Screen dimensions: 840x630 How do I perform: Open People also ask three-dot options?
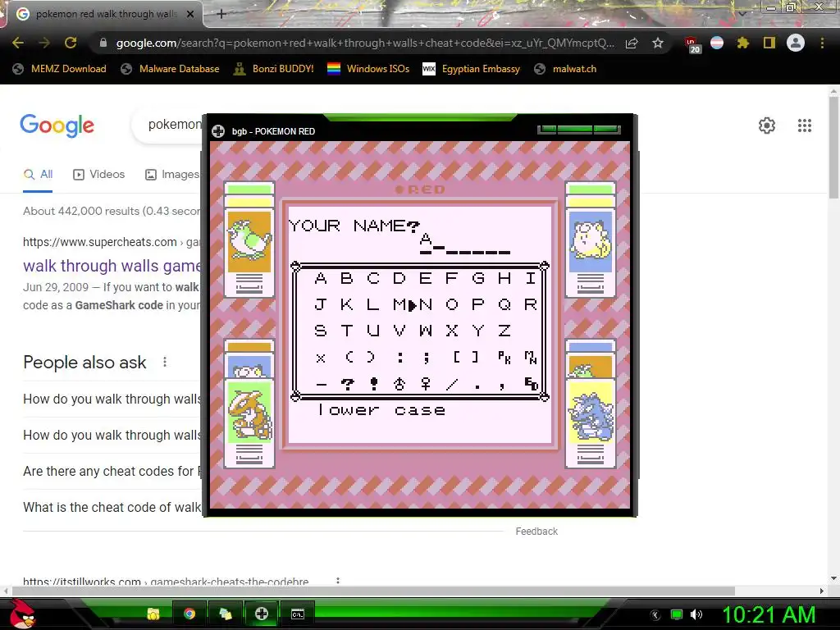(165, 362)
